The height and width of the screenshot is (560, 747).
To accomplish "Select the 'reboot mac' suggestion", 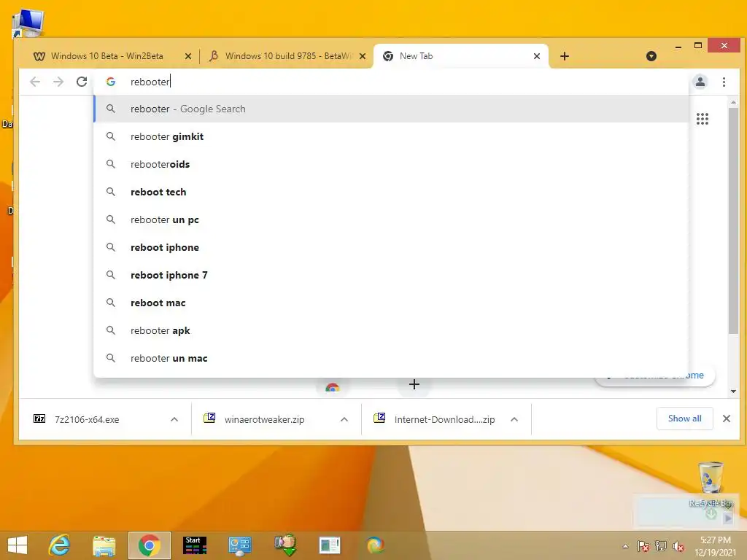I will (x=391, y=303).
